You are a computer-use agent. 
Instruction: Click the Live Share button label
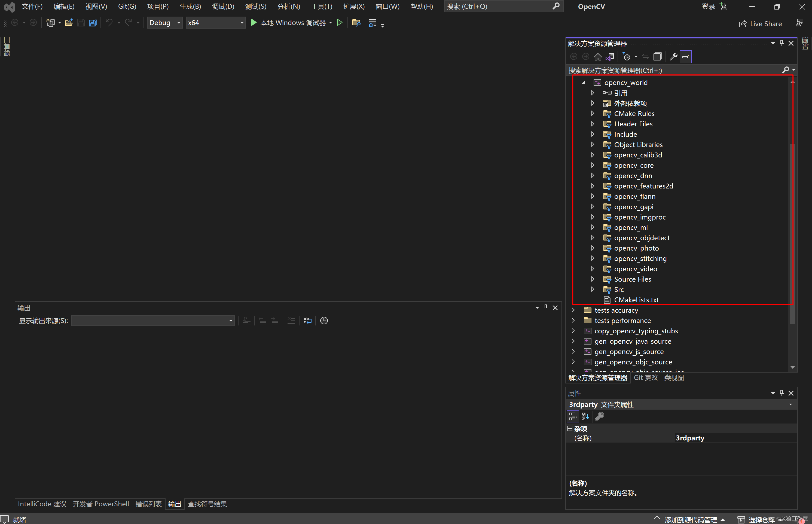click(x=766, y=24)
